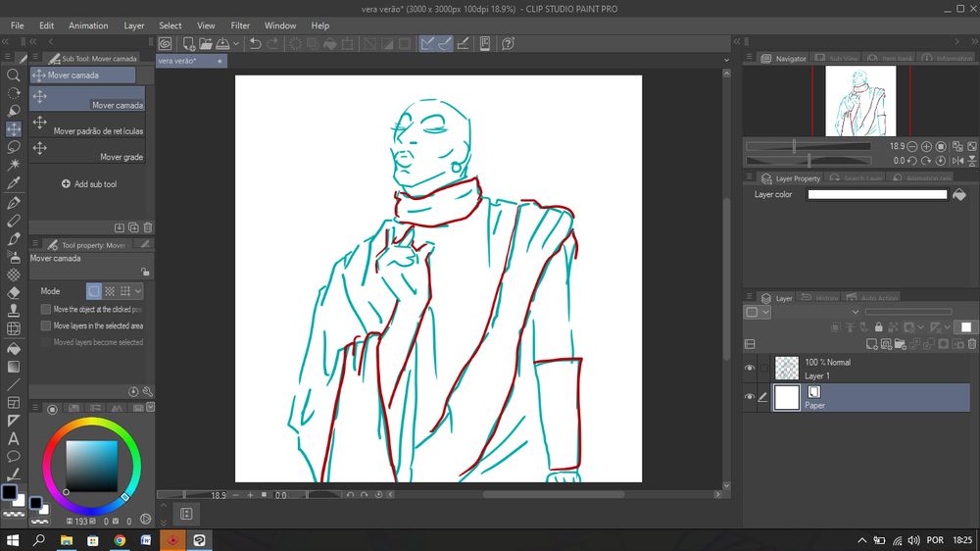980x551 pixels.
Task: Enable 'Move layers in the selected area' checkbox
Action: pos(46,326)
